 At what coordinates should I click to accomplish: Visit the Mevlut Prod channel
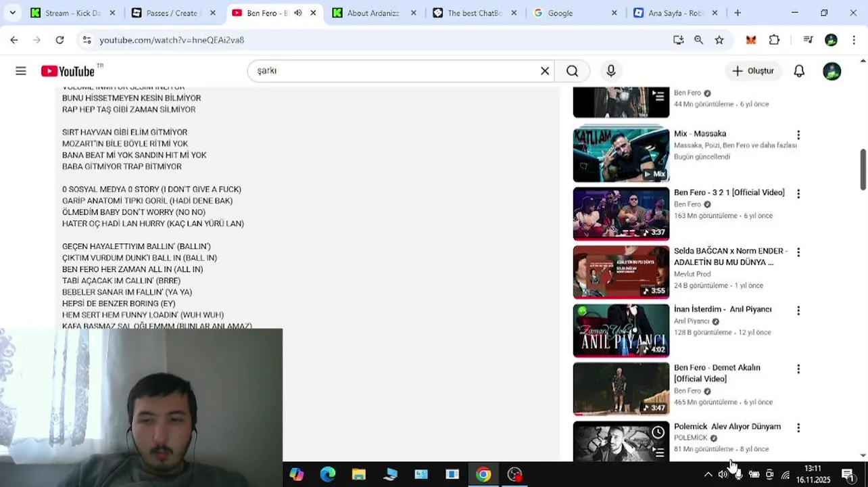point(692,275)
